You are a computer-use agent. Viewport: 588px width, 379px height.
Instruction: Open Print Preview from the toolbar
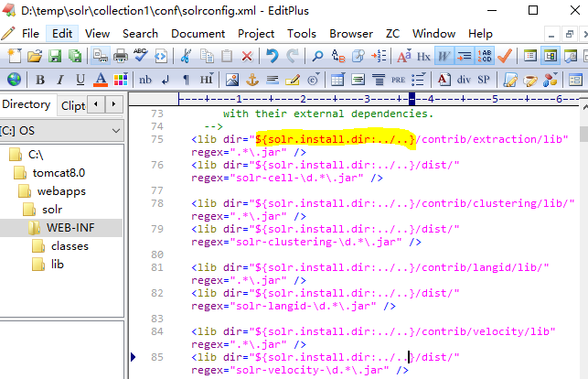pyautogui.click(x=101, y=56)
